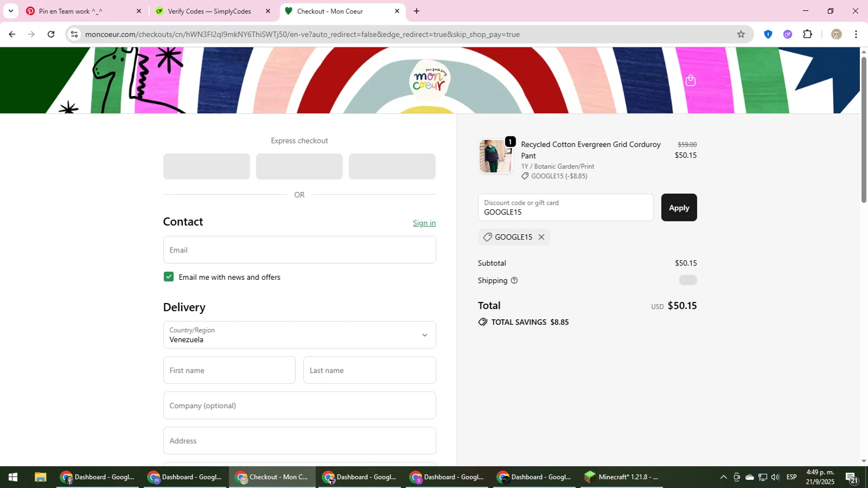Go back to previous page
The height and width of the screenshot is (488, 868).
12,34
